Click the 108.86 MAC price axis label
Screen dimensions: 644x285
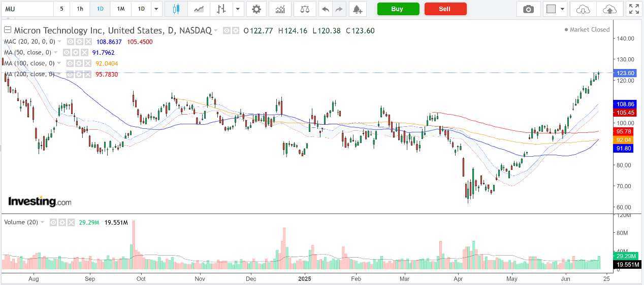point(625,104)
